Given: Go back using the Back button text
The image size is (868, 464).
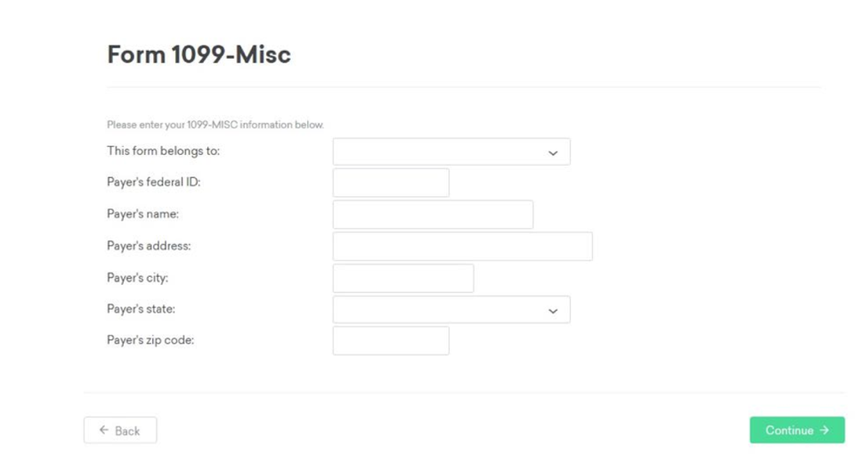Looking at the screenshot, I should pos(127,431).
